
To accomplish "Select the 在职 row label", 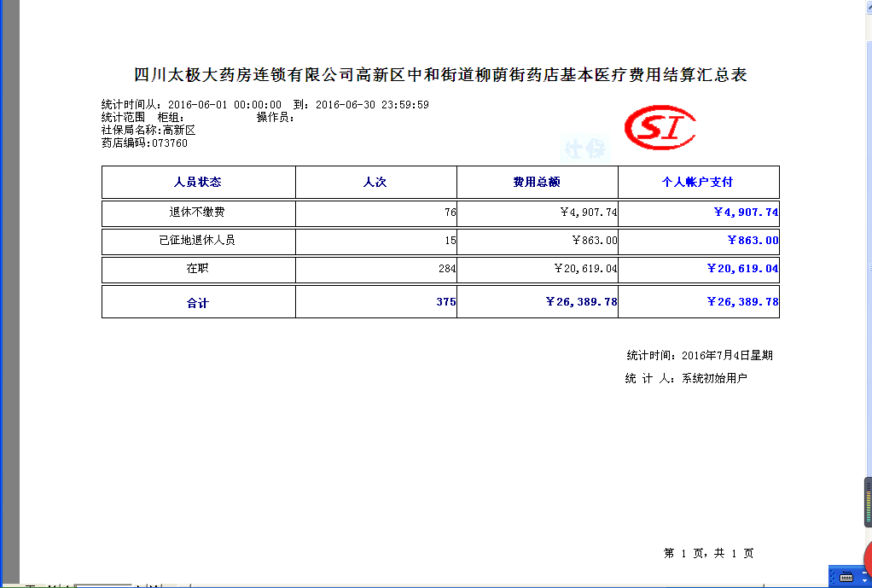I will 197,268.
